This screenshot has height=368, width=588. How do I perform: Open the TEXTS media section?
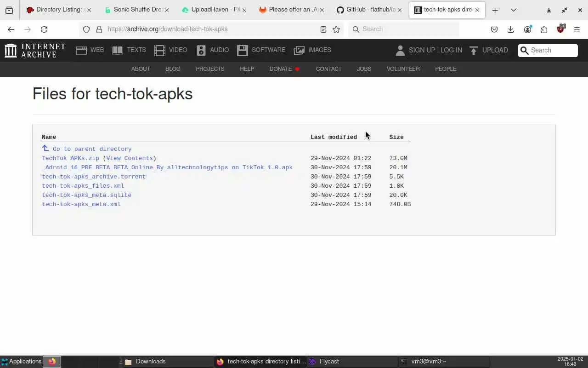tap(129, 50)
